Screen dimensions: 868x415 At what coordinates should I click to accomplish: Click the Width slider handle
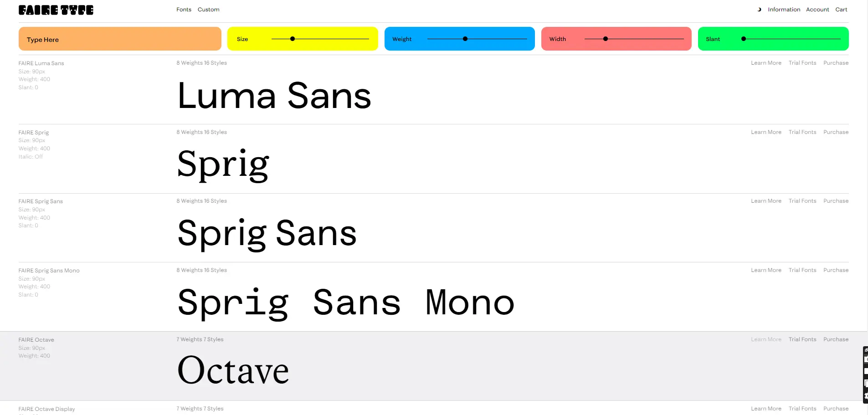click(x=606, y=39)
